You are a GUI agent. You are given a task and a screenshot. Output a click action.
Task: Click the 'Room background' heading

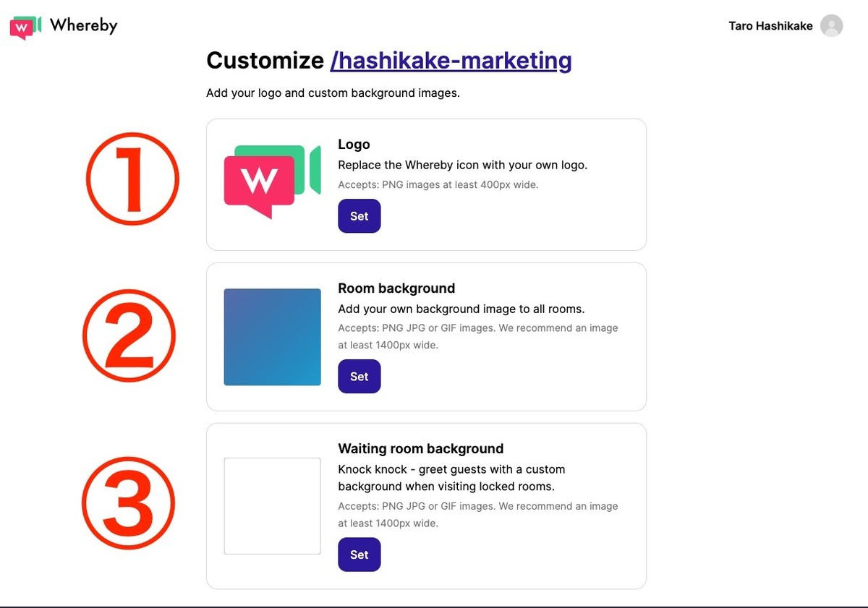(x=396, y=288)
